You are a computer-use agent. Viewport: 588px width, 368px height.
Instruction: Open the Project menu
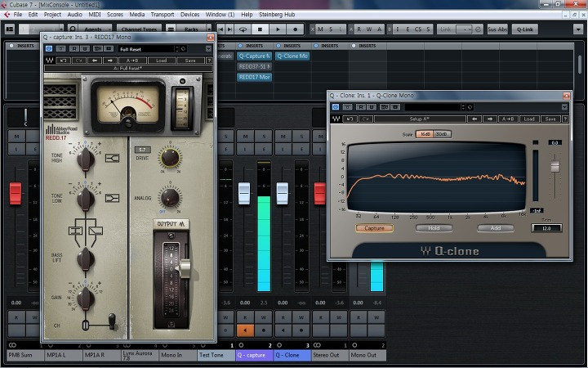point(52,14)
